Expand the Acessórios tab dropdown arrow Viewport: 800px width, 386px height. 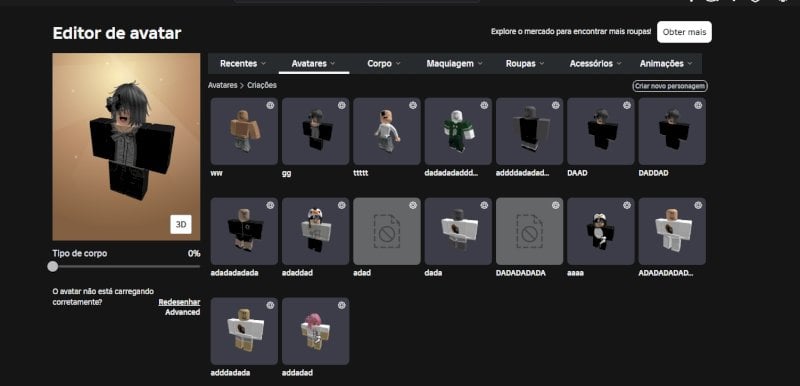pyautogui.click(x=619, y=64)
